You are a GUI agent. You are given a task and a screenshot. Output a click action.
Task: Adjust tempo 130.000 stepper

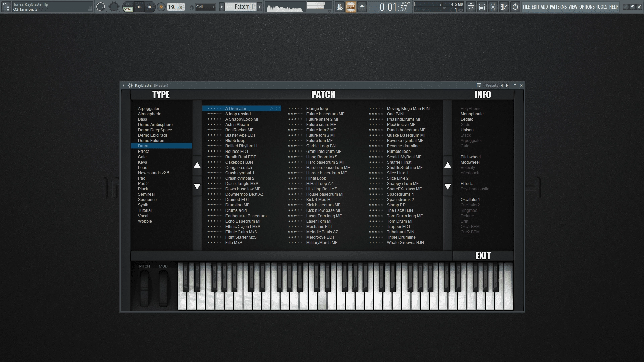[x=176, y=7]
